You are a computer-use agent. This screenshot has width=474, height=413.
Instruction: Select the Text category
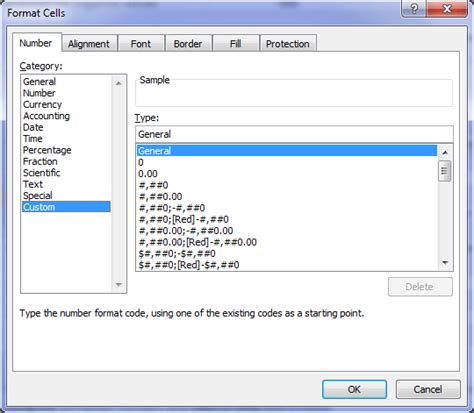pos(66,184)
